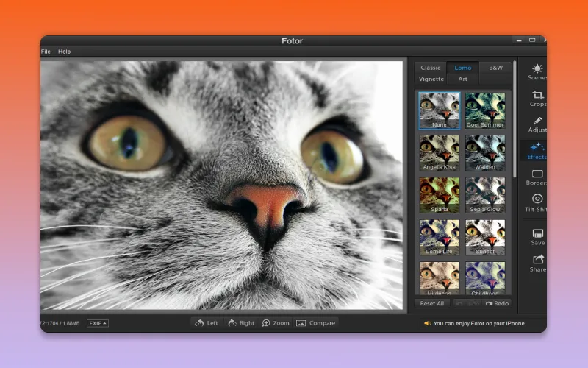Click the Share icon
Image resolution: width=588 pixels, height=368 pixels.
pyautogui.click(x=538, y=263)
